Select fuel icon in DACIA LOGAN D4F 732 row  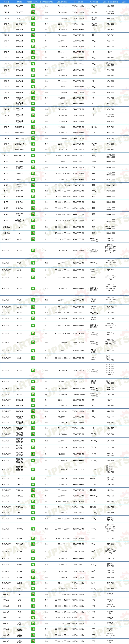(x=33, y=35)
